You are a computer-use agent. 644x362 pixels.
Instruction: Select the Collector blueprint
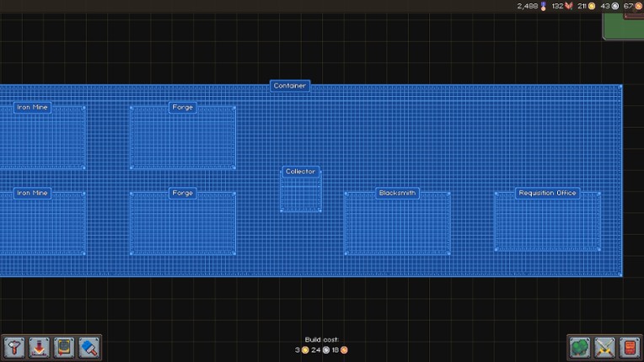pos(301,191)
